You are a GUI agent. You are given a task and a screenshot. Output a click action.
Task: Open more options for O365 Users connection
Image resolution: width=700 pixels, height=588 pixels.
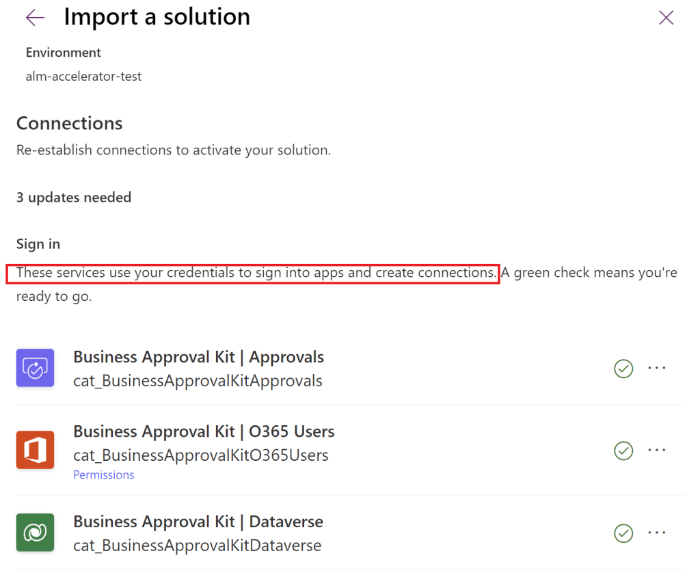[x=657, y=450]
